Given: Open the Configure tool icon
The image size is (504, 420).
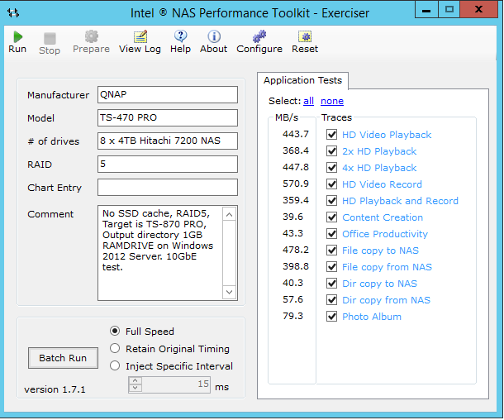Looking at the screenshot, I should pos(259,37).
